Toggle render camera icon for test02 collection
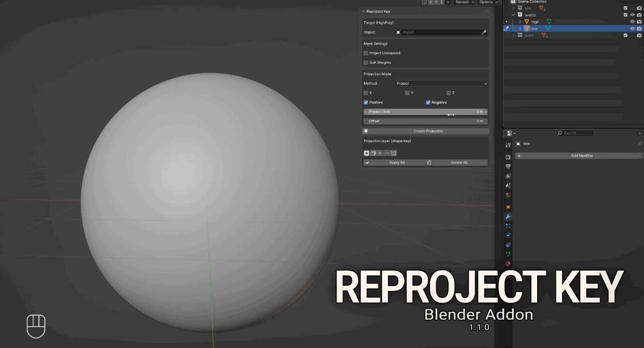Image resolution: width=644 pixels, height=348 pixels. click(639, 15)
